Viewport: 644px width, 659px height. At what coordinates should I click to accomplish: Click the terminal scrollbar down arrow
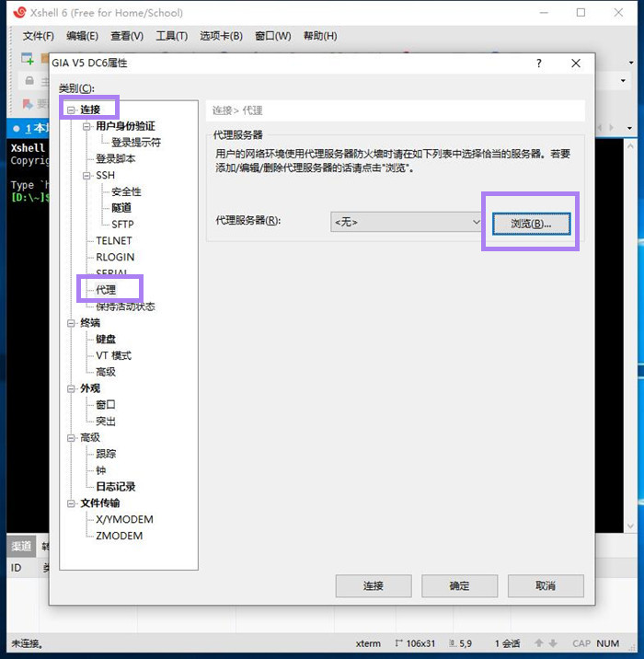(630, 526)
